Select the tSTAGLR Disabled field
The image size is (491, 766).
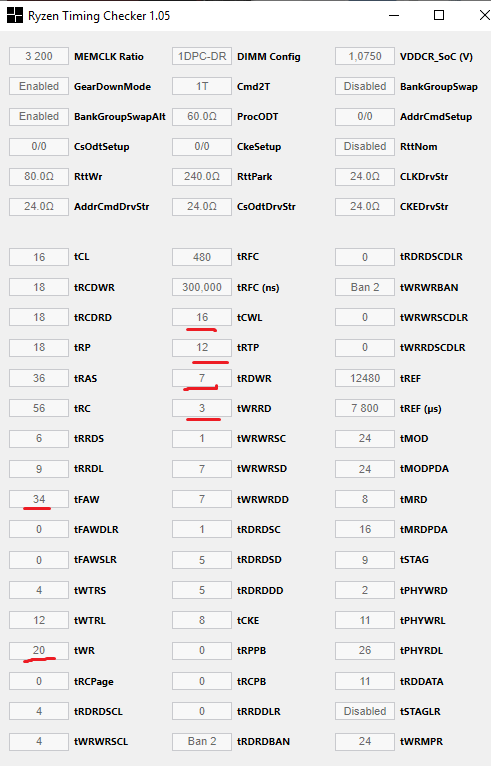point(365,711)
